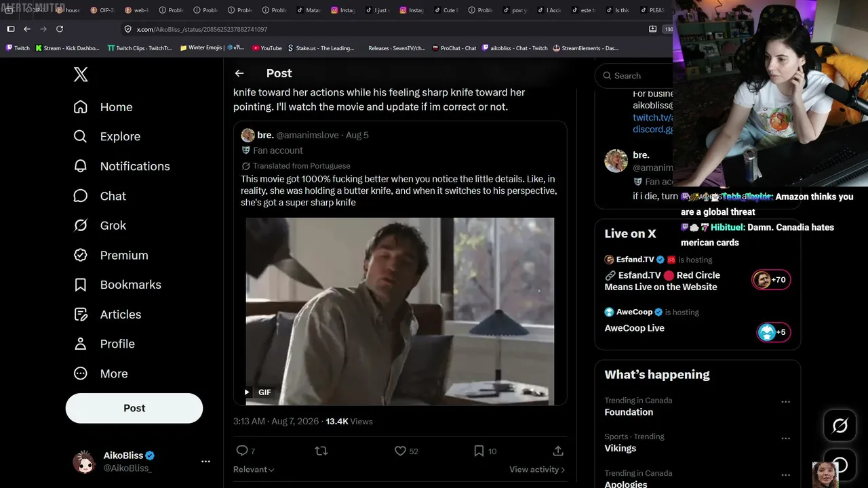
Task: Open Stream - Kick Dashboard bookmark
Action: click(x=67, y=48)
